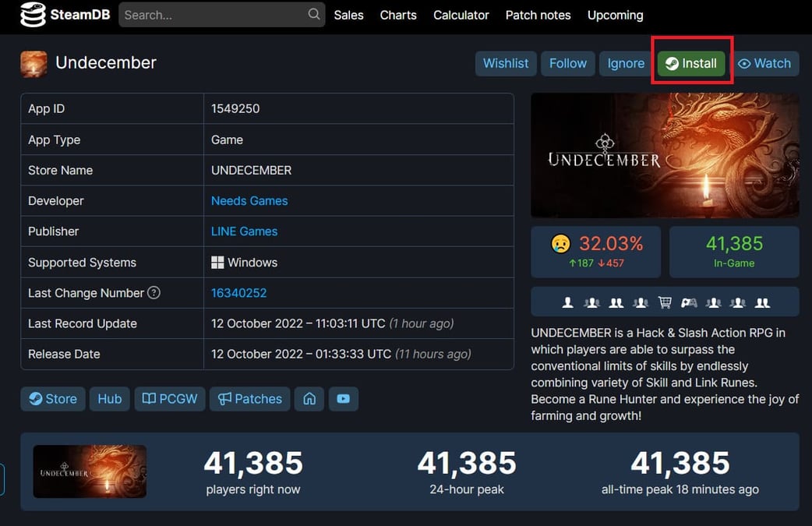
Task: Click the 41,385 In-Game count
Action: tap(734, 243)
